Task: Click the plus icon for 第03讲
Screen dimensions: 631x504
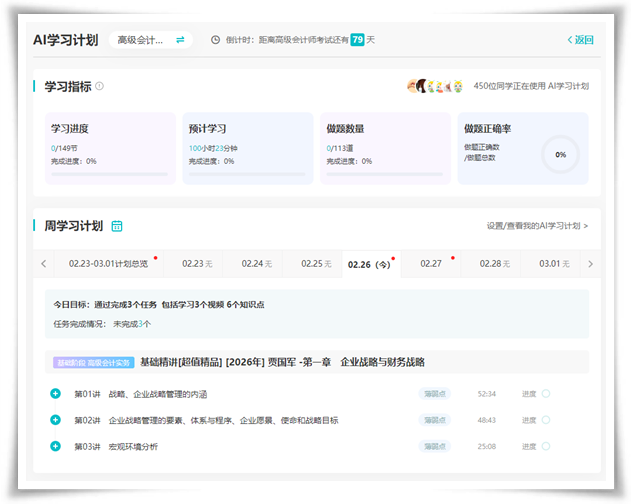Action: (56, 446)
